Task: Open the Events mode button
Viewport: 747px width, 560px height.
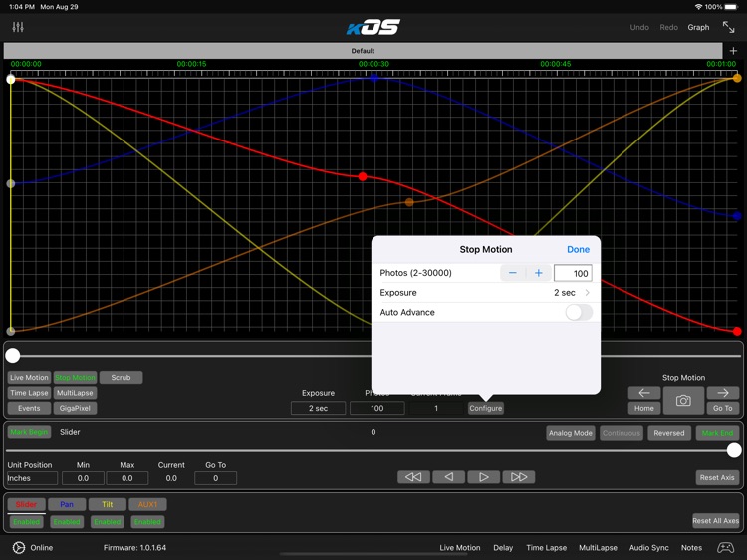Action: point(29,408)
